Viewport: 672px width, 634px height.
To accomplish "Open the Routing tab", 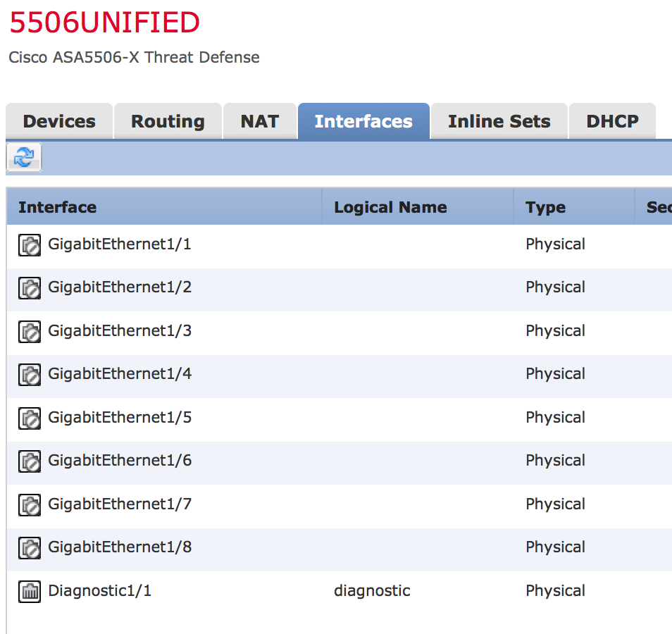I will 168,121.
